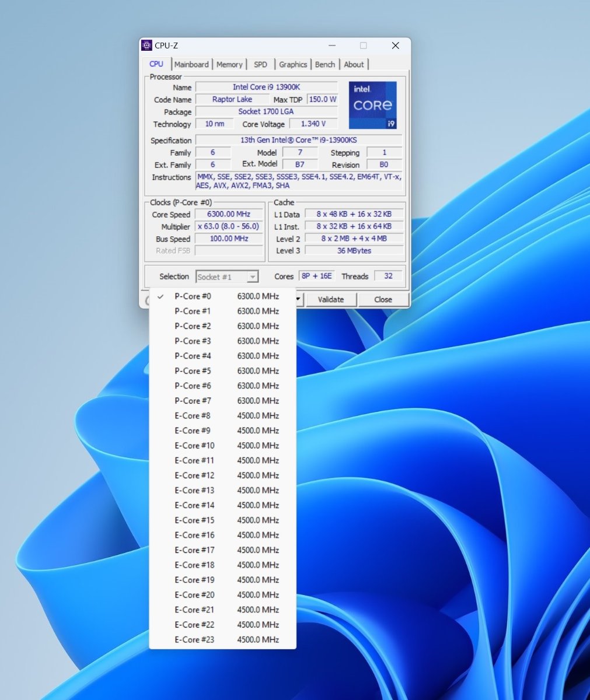Click the Level 2 cache value
Image resolution: width=590 pixels, height=700 pixels.
click(x=354, y=239)
